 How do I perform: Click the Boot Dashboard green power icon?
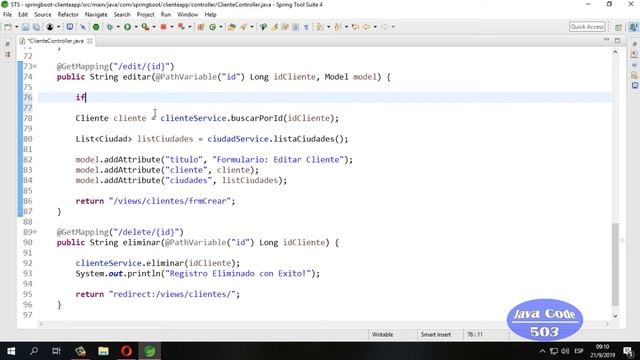pyautogui.click(x=96, y=27)
